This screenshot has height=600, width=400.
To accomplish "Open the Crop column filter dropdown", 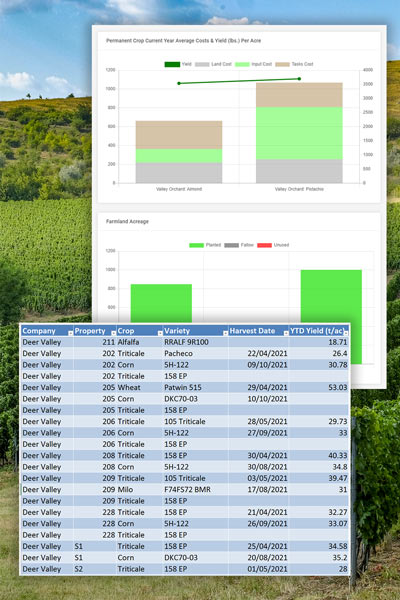I will (160, 333).
